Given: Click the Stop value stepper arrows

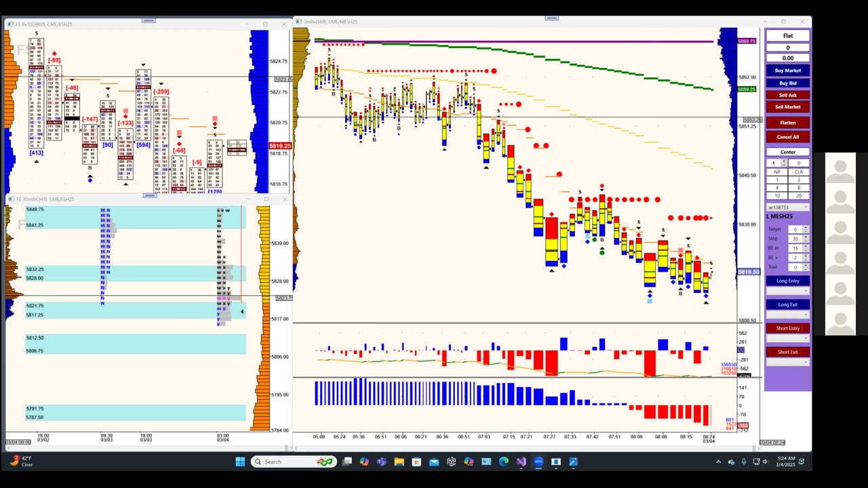Looking at the screenshot, I should pyautogui.click(x=806, y=239).
